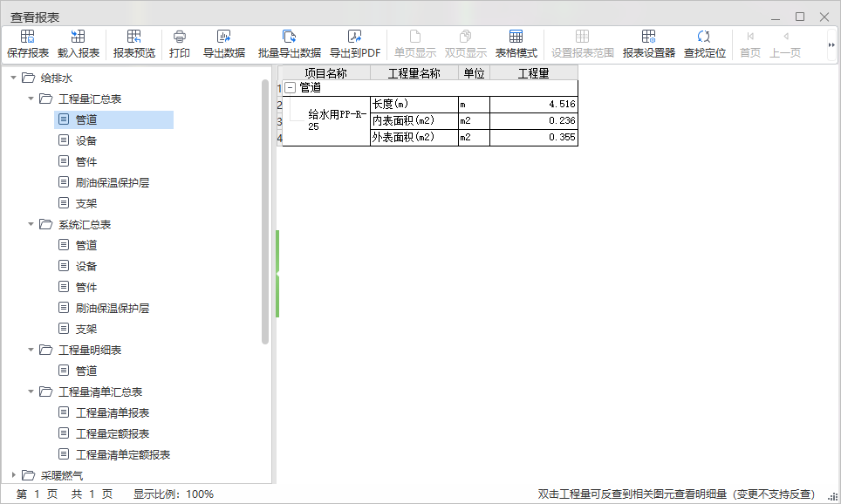841x504 pixels.
Task: Collapse the 给排水 tree node
Action: [14, 78]
